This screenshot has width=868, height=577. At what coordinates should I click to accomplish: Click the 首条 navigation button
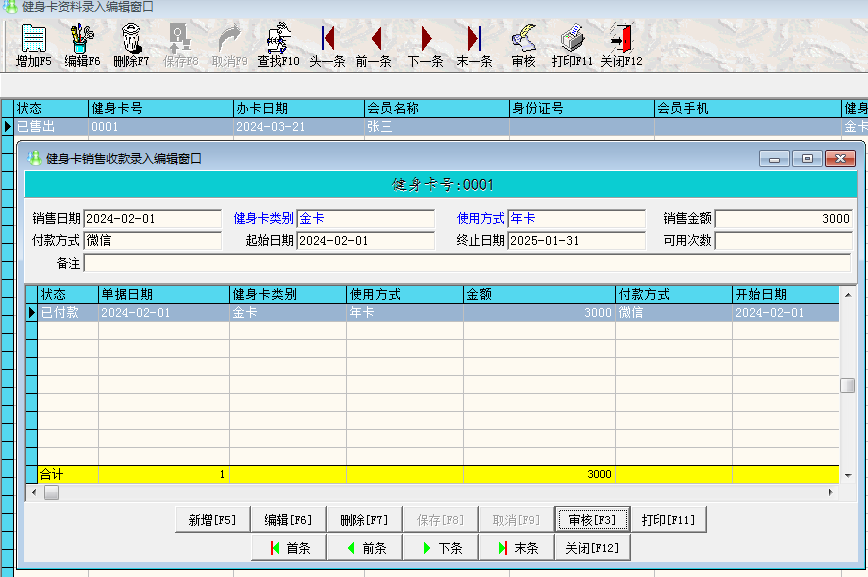(x=290, y=548)
